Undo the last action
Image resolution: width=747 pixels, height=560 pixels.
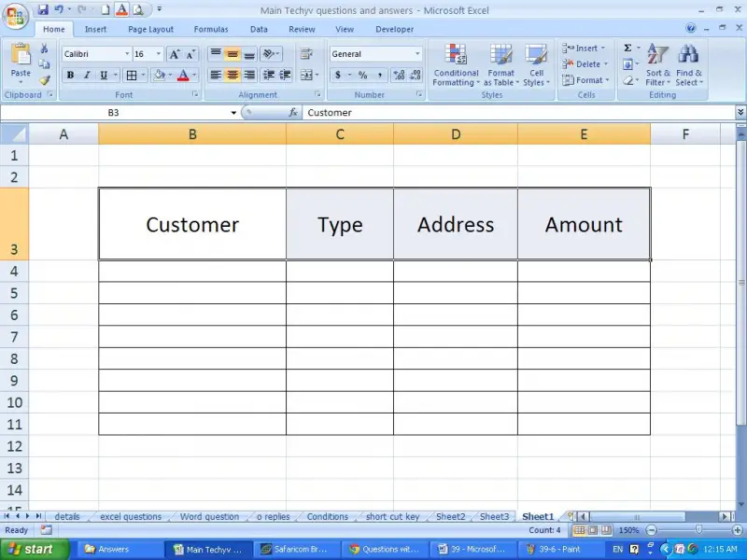point(59,9)
